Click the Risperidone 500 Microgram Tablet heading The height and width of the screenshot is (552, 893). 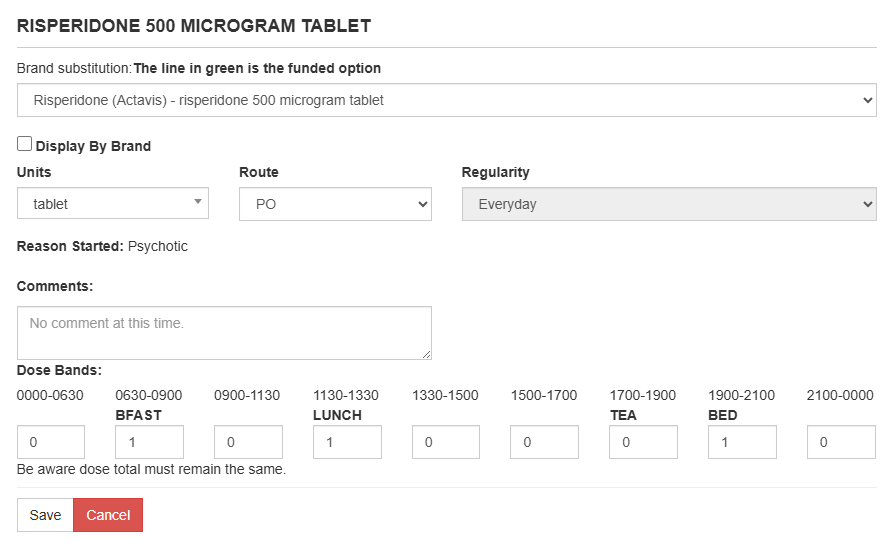tap(194, 26)
